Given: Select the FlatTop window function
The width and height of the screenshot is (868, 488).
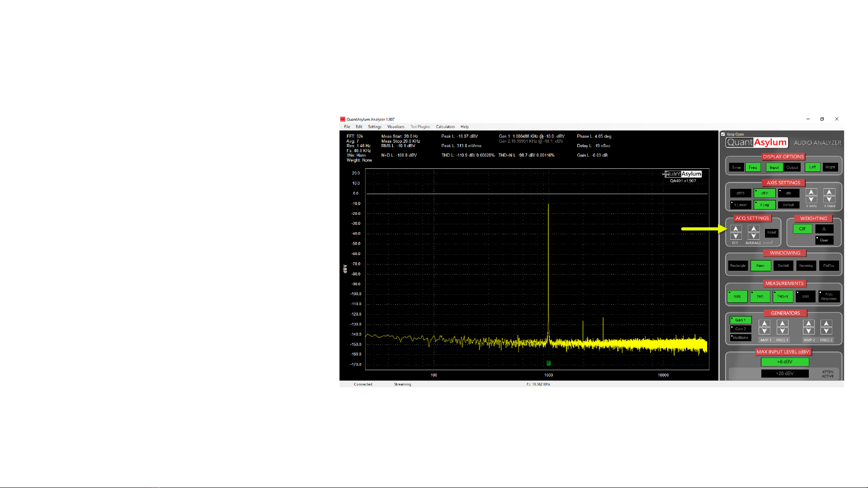Looking at the screenshot, I should coord(829,265).
